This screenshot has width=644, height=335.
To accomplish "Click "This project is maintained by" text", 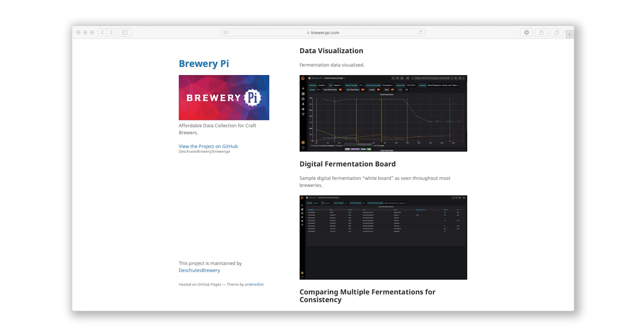I will click(210, 264).
